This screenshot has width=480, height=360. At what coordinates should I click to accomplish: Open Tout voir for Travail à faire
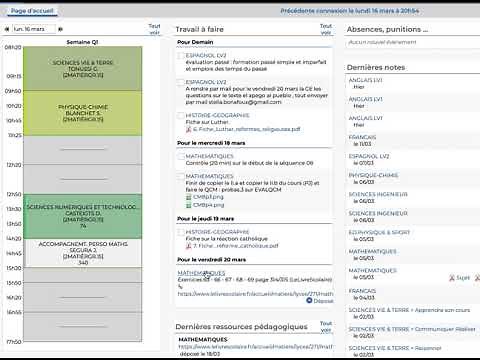coord(326,29)
